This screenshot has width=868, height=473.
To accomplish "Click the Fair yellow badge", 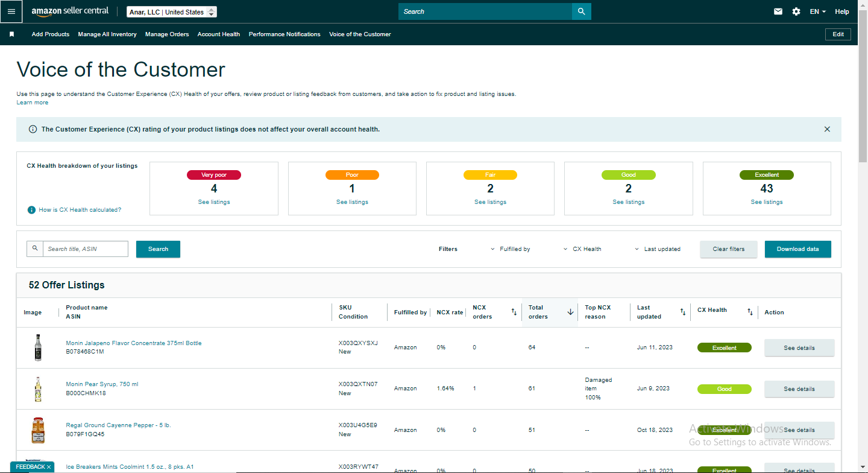I will (x=490, y=175).
